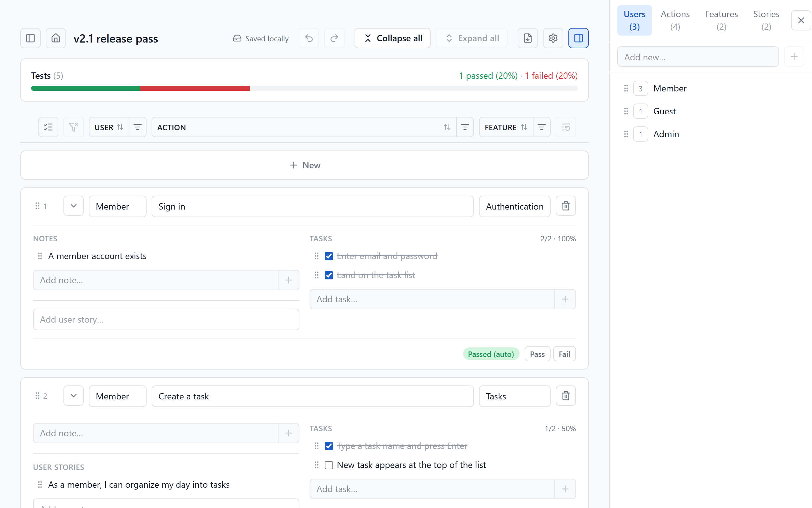Image resolution: width=812 pixels, height=508 pixels.
Task: Open Member user field of Sign in test
Action: [x=117, y=206]
